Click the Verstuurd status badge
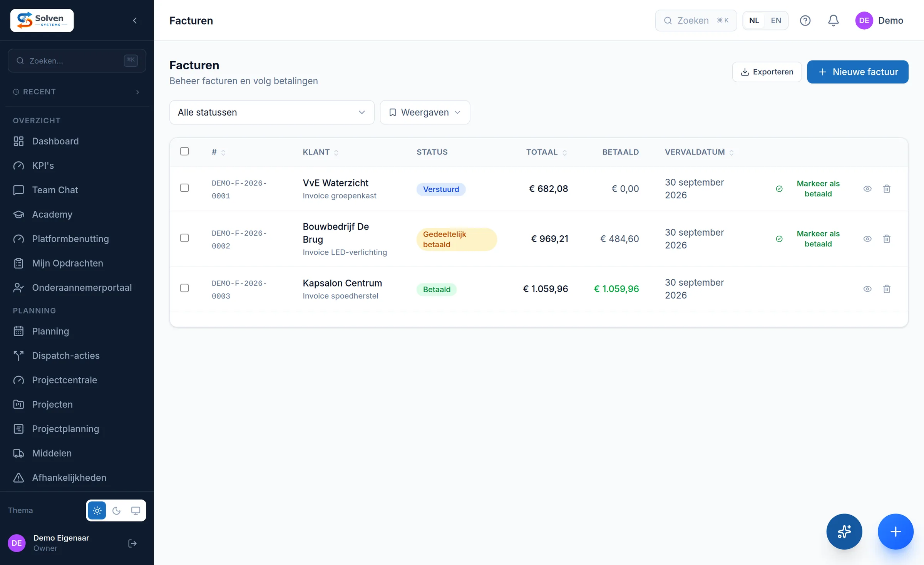The height and width of the screenshot is (565, 924). tap(441, 189)
